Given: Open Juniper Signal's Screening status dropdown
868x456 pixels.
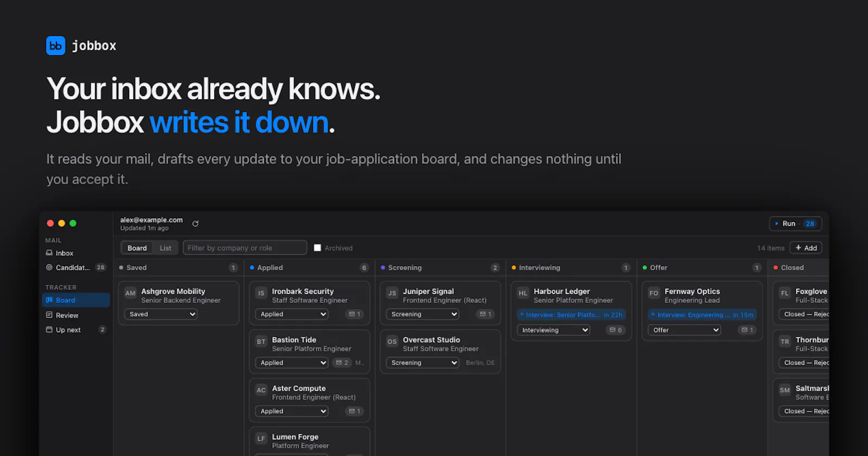Looking at the screenshot, I should 423,314.
